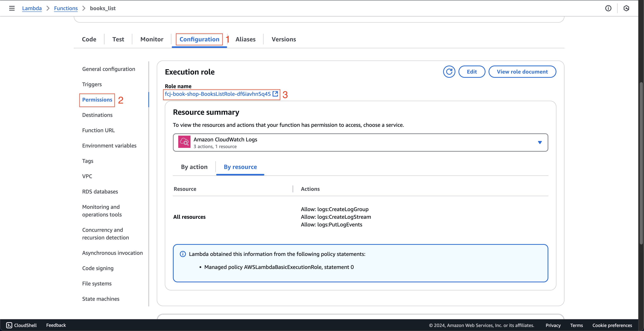Open Cookie preferences in footer

pos(612,325)
